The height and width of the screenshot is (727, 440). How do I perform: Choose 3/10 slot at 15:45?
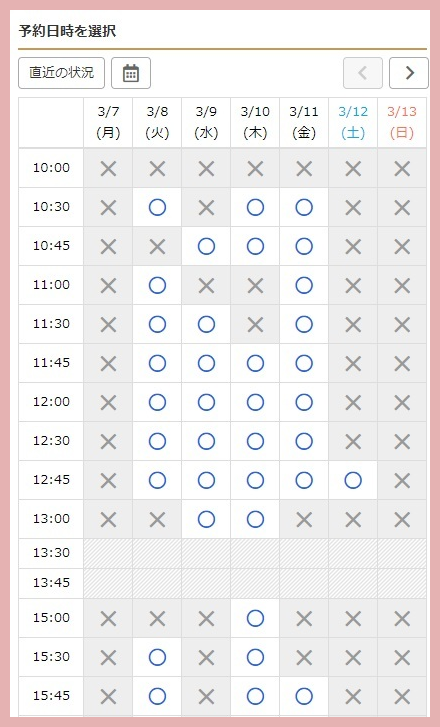pyautogui.click(x=255, y=696)
